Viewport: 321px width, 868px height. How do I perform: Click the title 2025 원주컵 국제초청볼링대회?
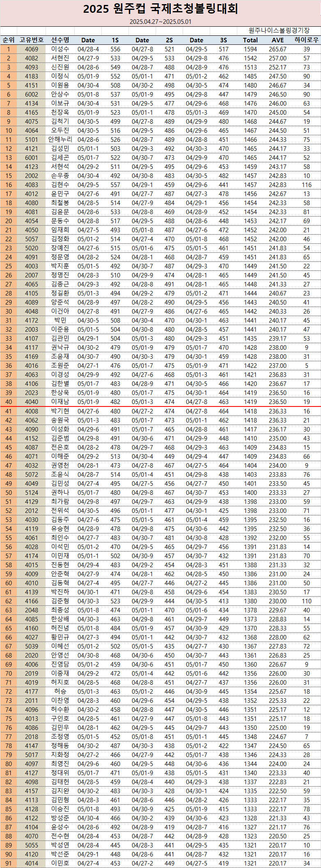pyautogui.click(x=160, y=9)
